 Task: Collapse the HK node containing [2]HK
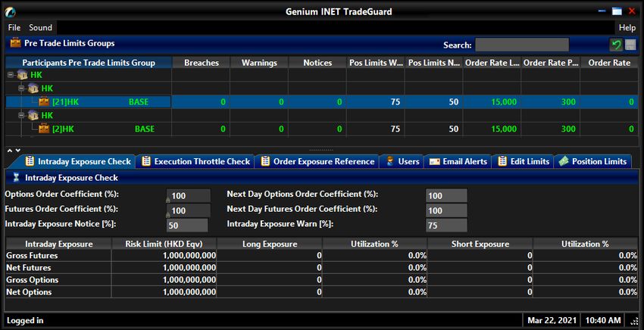[21, 115]
